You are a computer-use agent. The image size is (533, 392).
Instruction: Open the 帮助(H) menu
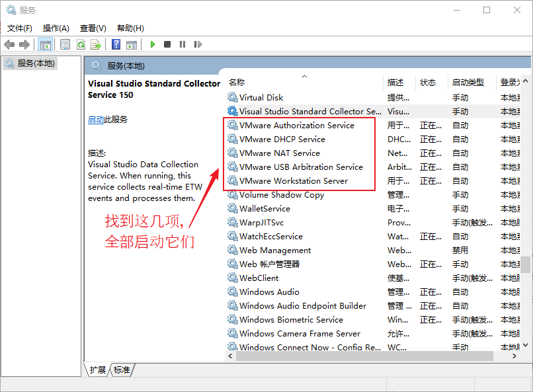130,28
